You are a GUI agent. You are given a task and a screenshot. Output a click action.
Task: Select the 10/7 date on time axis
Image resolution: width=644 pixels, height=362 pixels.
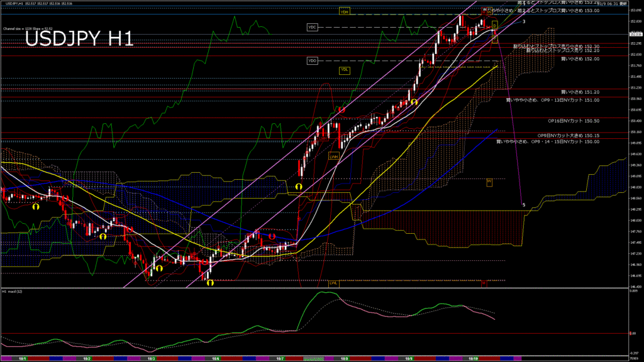point(280,358)
